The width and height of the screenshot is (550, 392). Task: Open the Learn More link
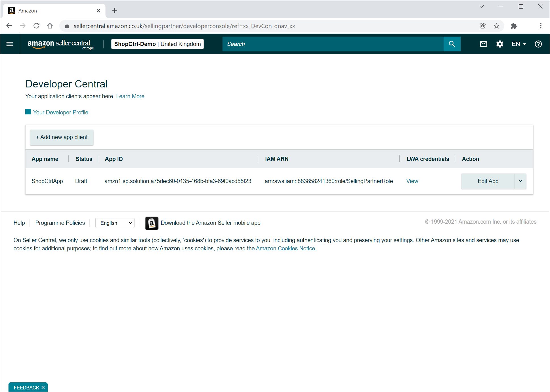(x=130, y=96)
